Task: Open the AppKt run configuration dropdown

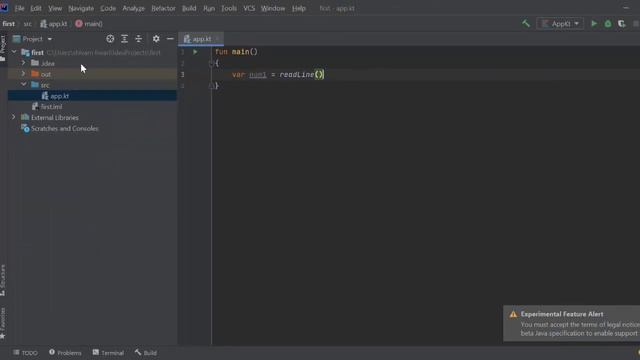Action: click(x=560, y=24)
